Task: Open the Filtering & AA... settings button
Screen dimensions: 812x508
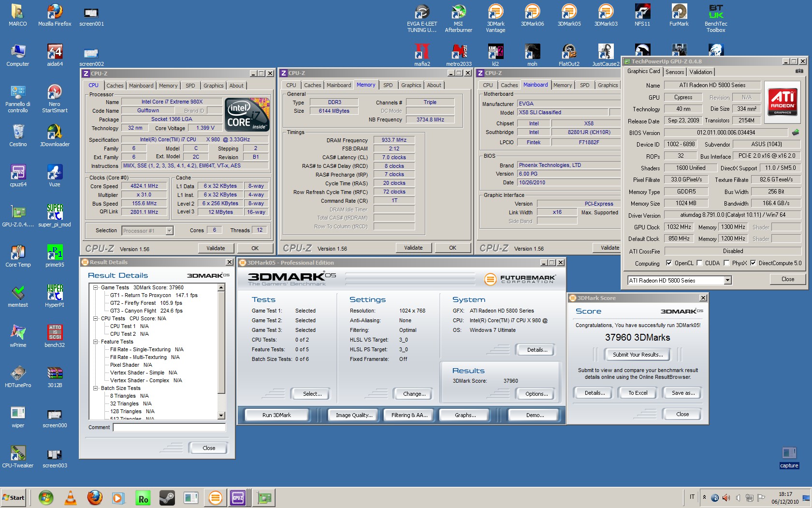Action: (409, 415)
